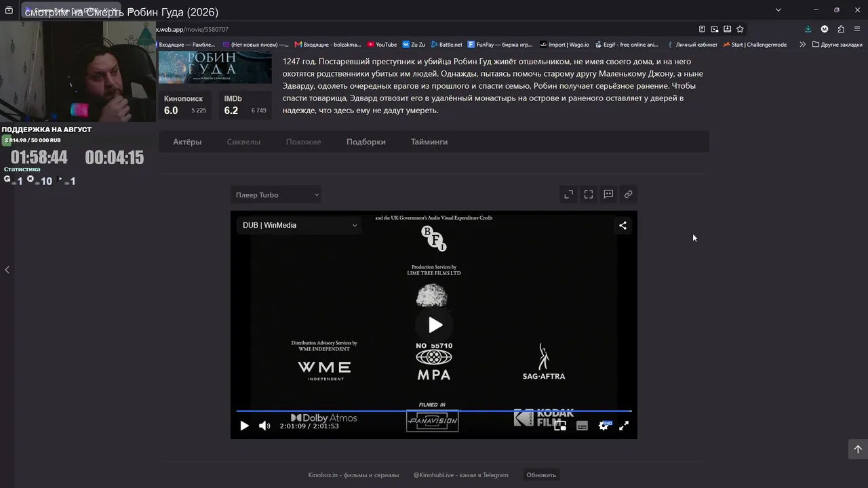
Task: Click the Обновить footer button
Action: [x=541, y=475]
